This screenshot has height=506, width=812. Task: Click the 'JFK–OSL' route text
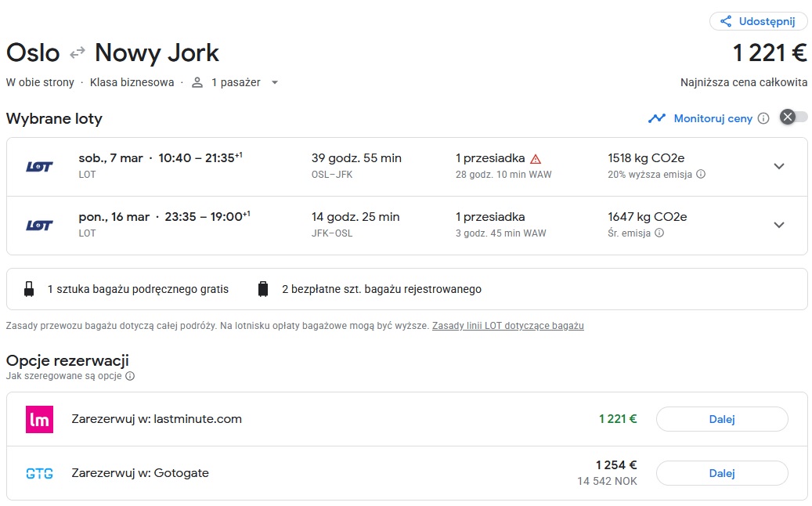[x=332, y=233]
